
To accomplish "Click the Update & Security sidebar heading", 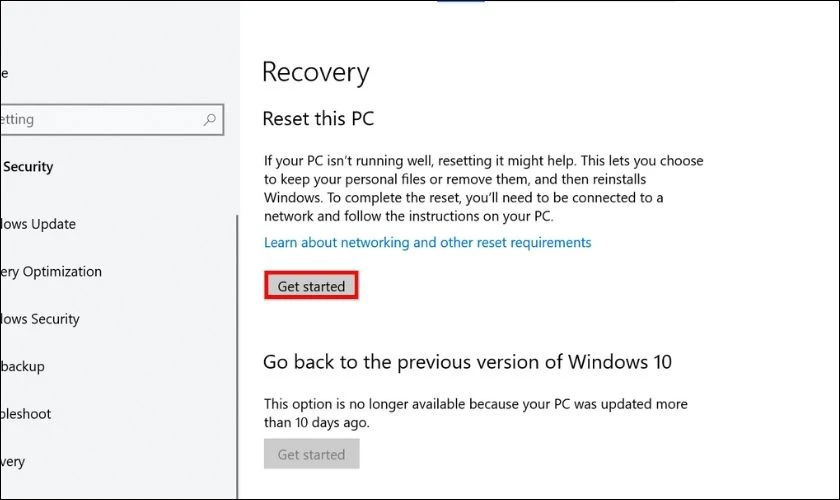I will (27, 167).
